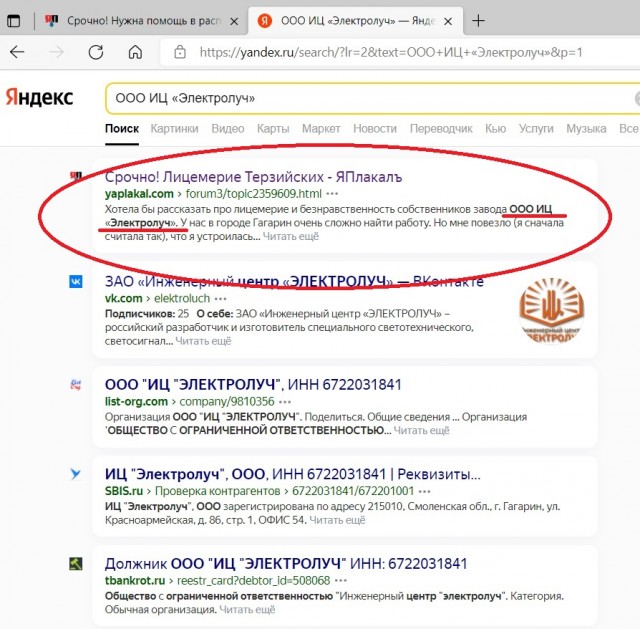Click 'Читать ещё' in SBIS snippet
Viewport: 640px width, 629px height.
pyautogui.click(x=337, y=520)
